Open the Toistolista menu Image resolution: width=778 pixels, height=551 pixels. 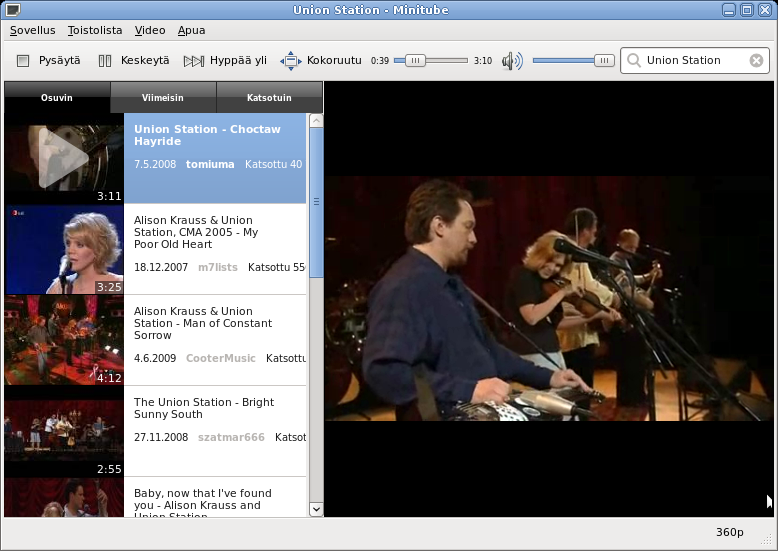(x=95, y=31)
